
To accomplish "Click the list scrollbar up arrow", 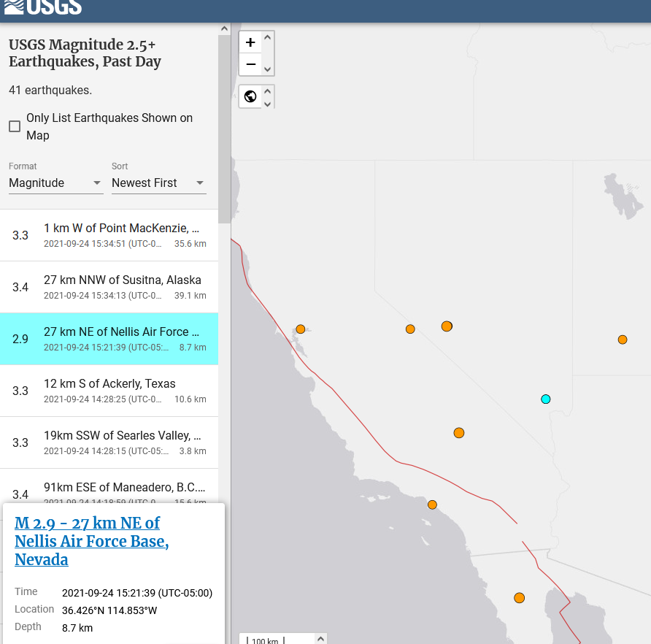I will pyautogui.click(x=224, y=28).
